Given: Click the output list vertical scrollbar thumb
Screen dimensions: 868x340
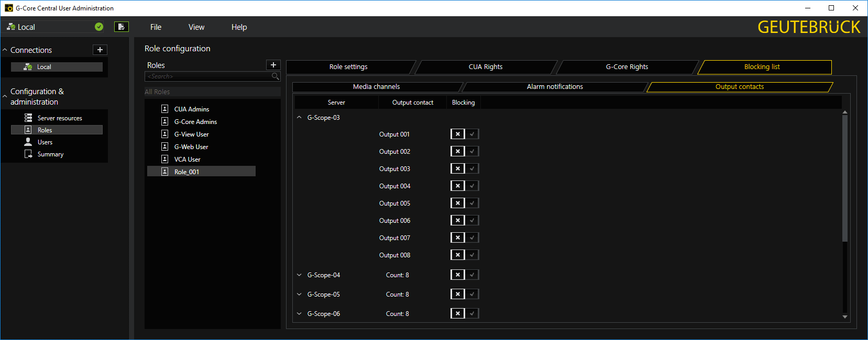Looking at the screenshot, I should (844, 178).
